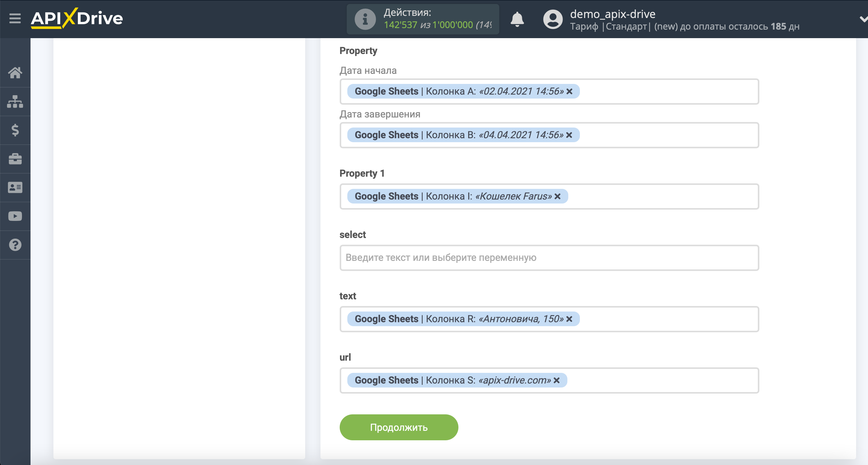This screenshot has height=465, width=868.
Task: Click the Property 1 input field
Action: [549, 196]
